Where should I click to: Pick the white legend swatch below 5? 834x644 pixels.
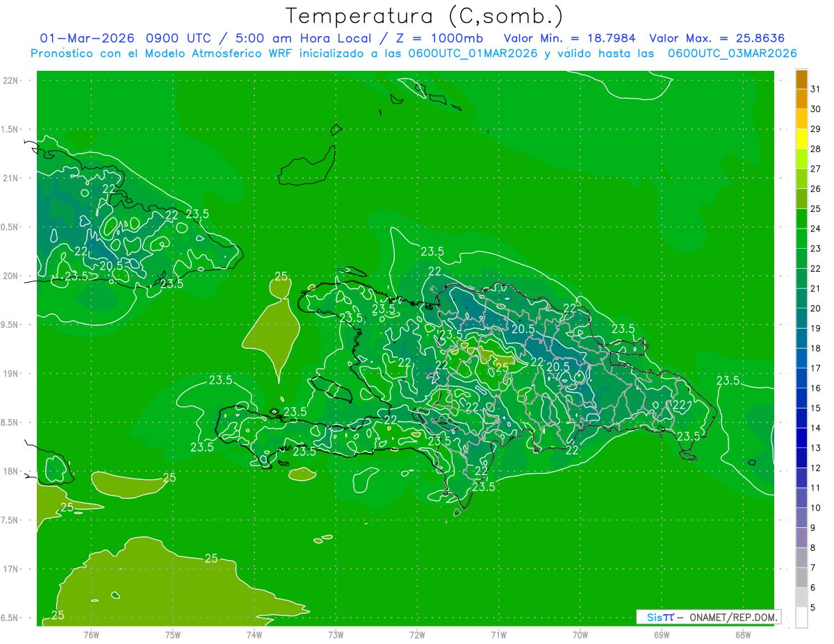[x=801, y=618]
